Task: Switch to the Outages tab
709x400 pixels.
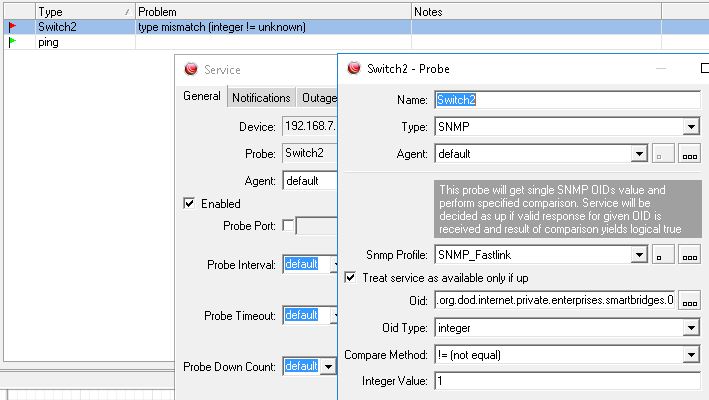Action: tap(317, 98)
